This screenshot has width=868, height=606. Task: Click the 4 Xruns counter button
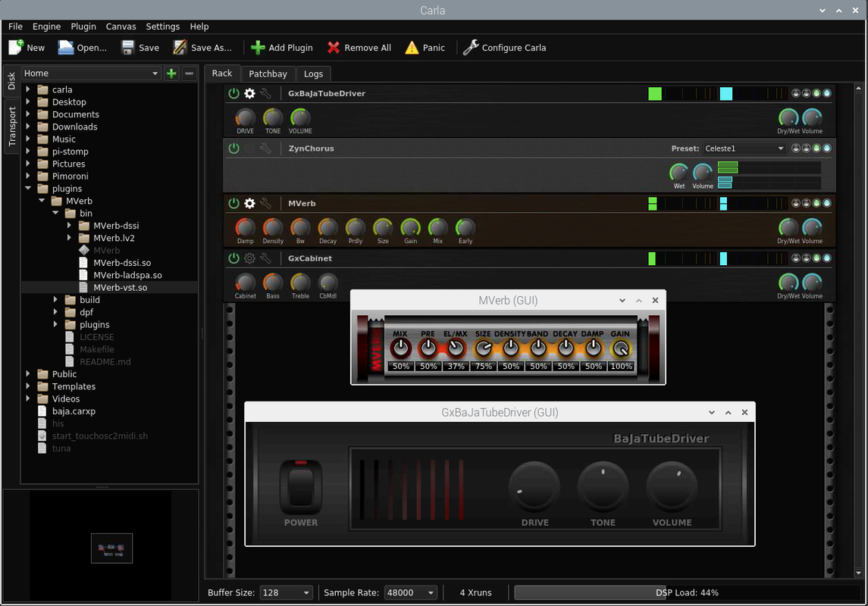pyautogui.click(x=475, y=592)
